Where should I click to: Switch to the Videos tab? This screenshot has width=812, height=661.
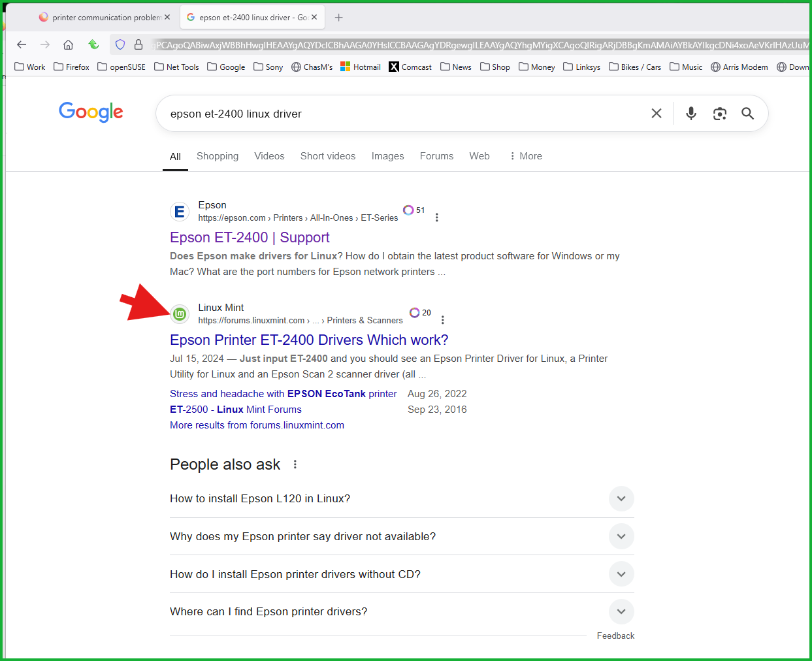tap(269, 156)
